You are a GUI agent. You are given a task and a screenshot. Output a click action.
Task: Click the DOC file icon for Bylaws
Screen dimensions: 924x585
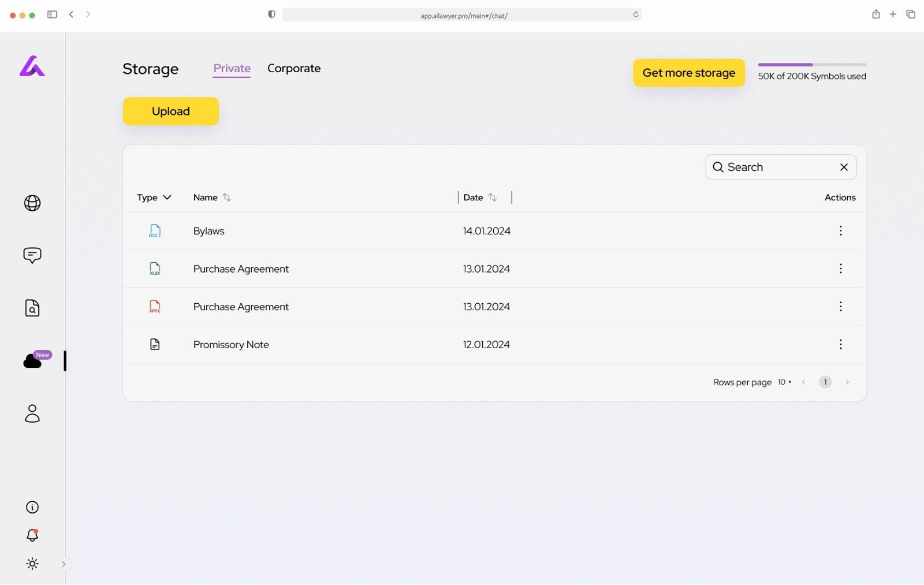coord(155,231)
